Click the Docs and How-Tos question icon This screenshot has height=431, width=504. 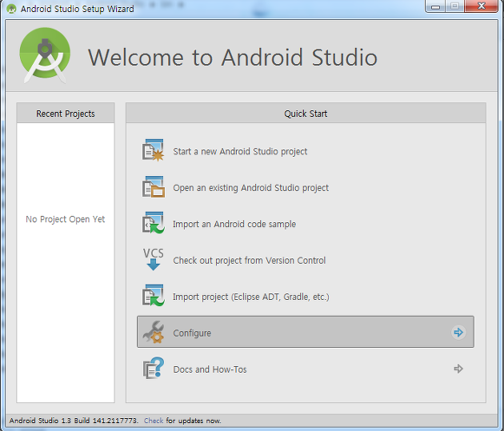pos(154,368)
